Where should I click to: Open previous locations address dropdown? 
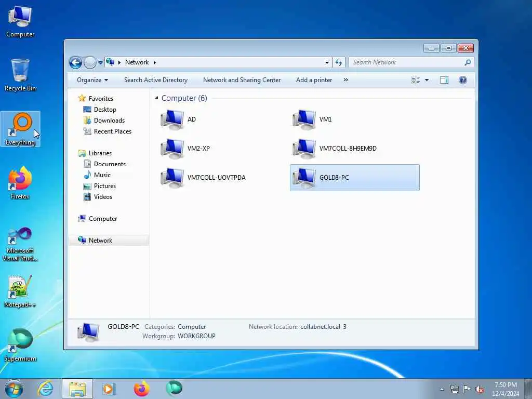coord(327,63)
